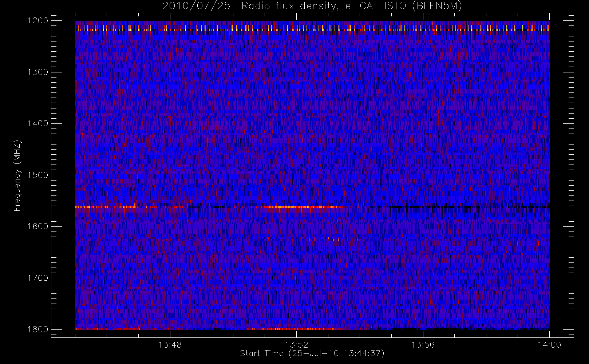Click the 14:00 time tick label

click(549, 345)
